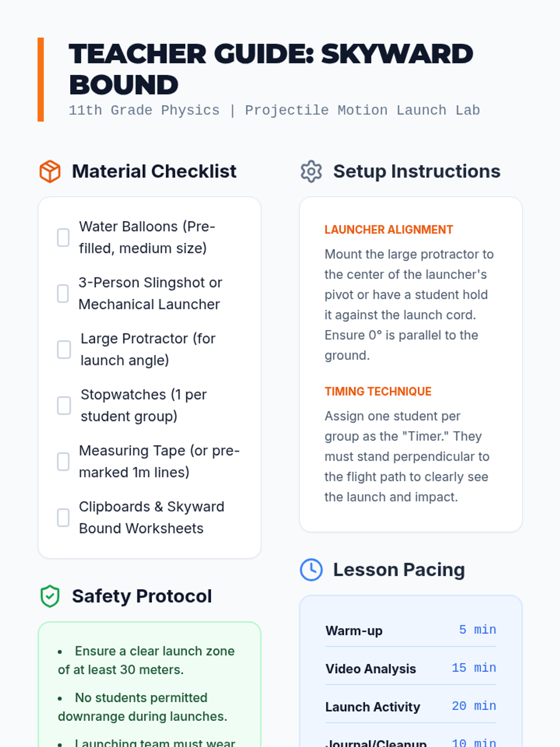
Task: Check off Clipboards & Skyward Bound Worksheets
Action: point(63,518)
